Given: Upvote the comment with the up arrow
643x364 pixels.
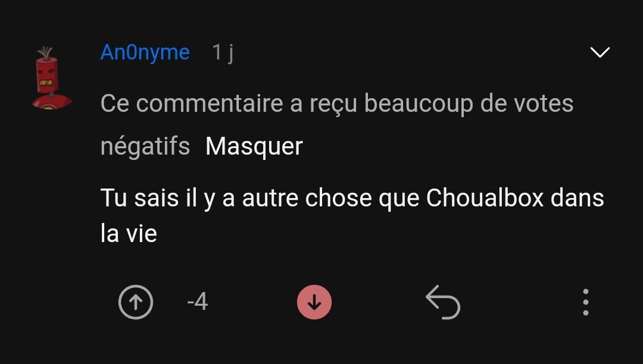Looking at the screenshot, I should pos(136,302).
